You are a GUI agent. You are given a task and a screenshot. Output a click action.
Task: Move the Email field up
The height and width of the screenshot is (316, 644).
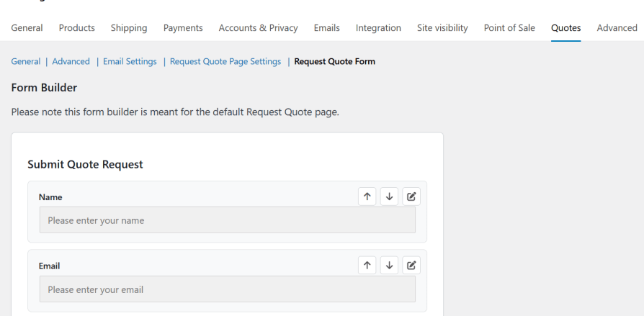pos(367,266)
